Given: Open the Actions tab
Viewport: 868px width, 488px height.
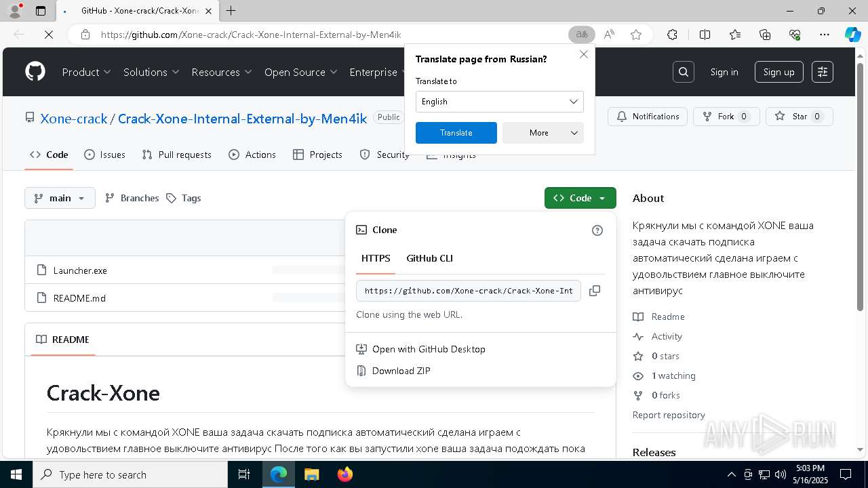Looking at the screenshot, I should pos(252,155).
